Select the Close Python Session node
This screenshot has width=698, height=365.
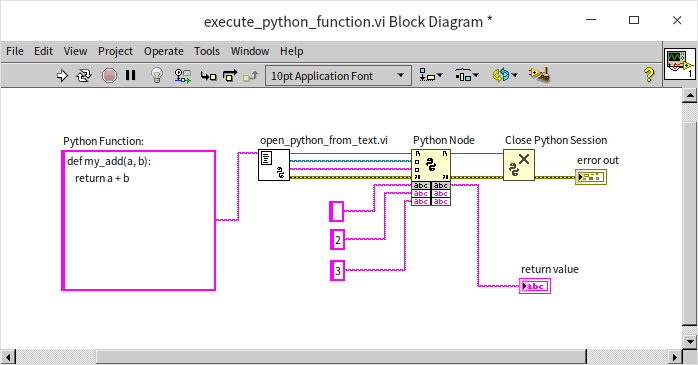coord(519,165)
